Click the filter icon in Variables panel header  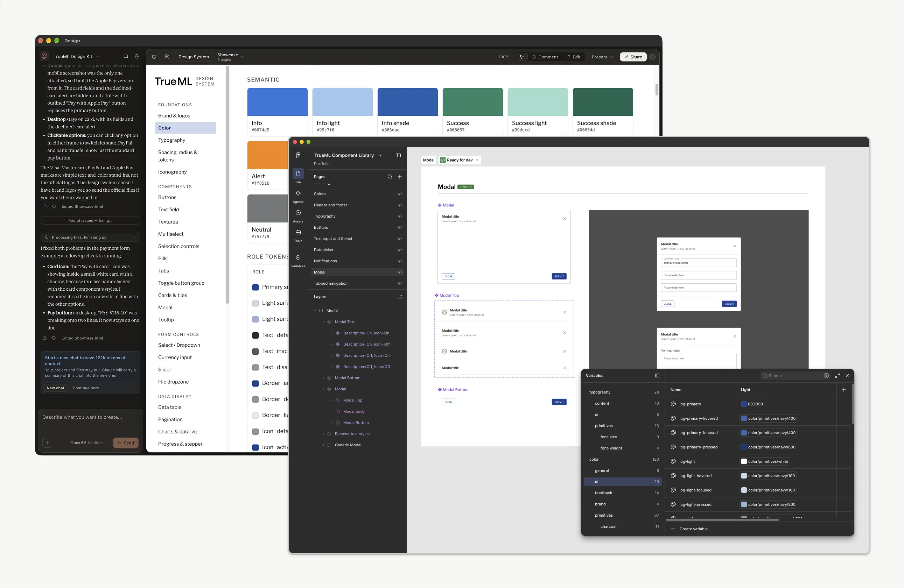(826, 375)
